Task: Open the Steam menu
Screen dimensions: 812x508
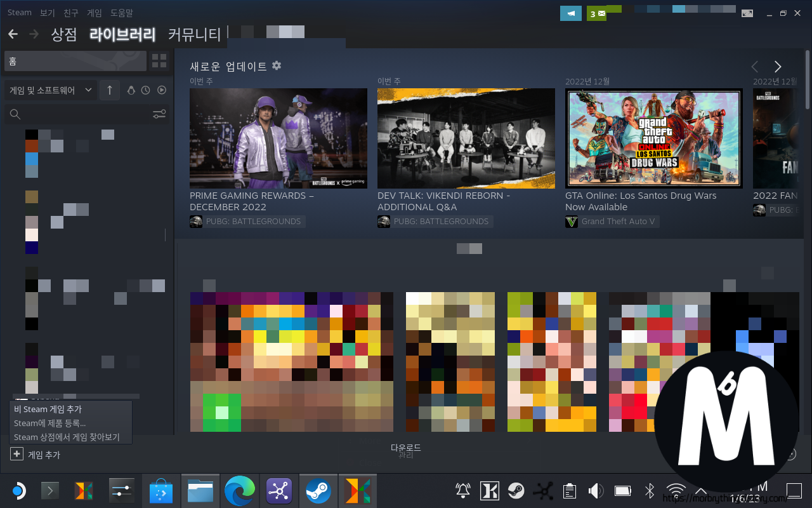Action: pyautogui.click(x=20, y=13)
